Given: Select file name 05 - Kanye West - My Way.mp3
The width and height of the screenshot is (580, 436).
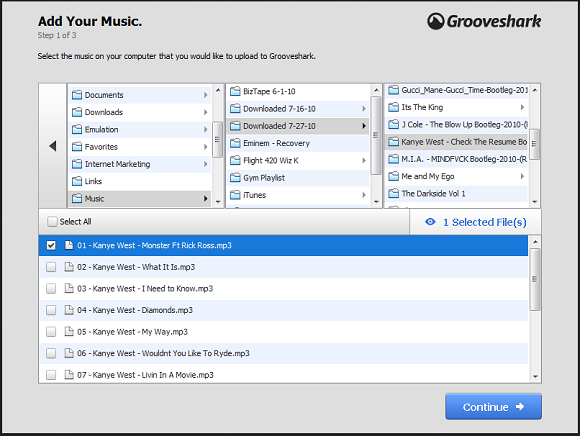Looking at the screenshot, I should point(132,332).
